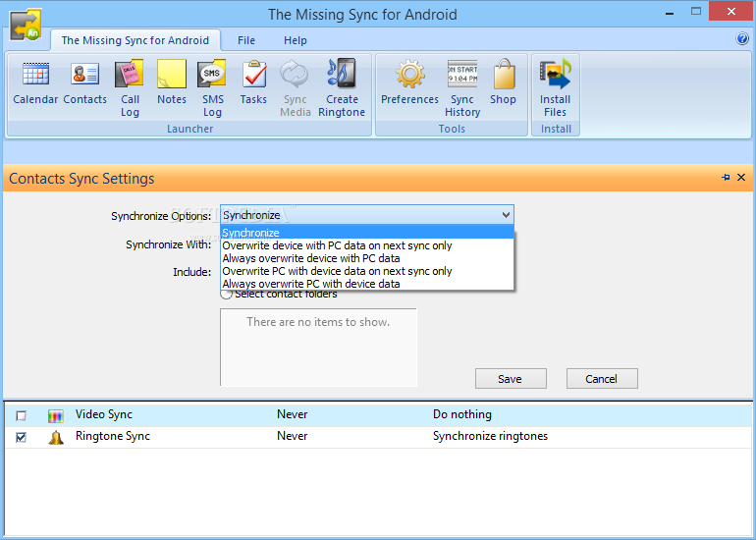Close the Contacts Sync Settings panel
The height and width of the screenshot is (540, 756).
tap(741, 178)
